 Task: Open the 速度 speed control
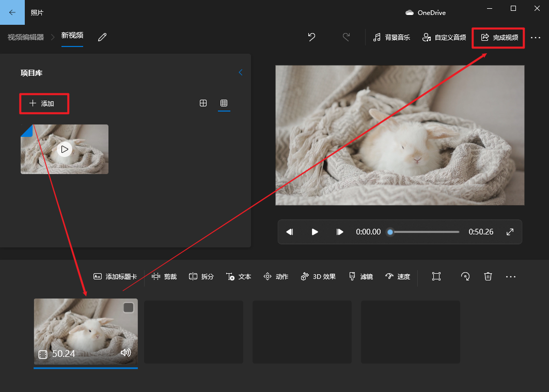click(397, 276)
